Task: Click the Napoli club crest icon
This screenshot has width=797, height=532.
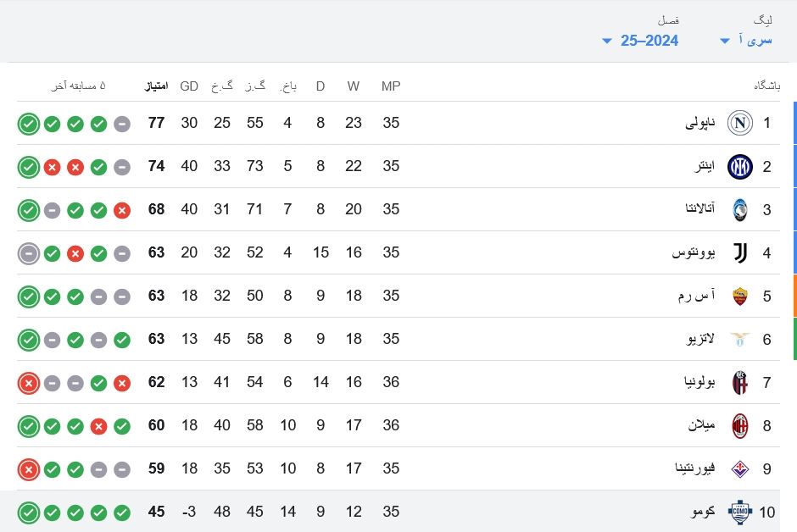Action: [x=739, y=123]
